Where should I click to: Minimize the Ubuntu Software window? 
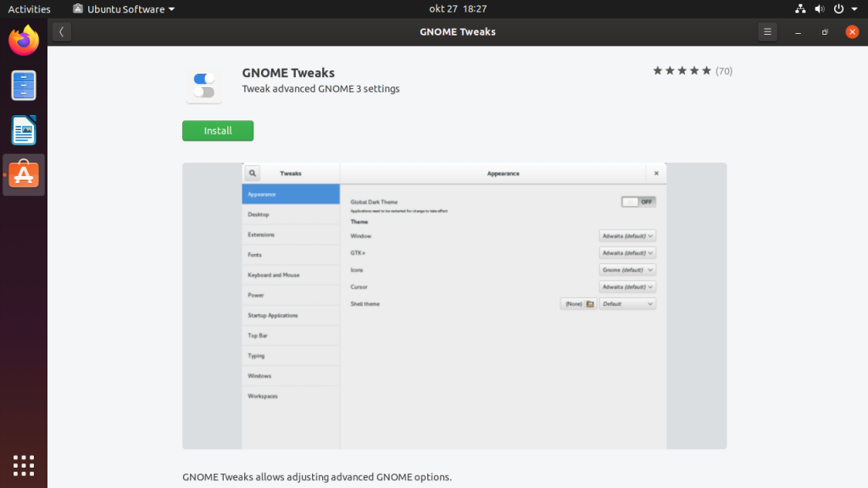(798, 32)
